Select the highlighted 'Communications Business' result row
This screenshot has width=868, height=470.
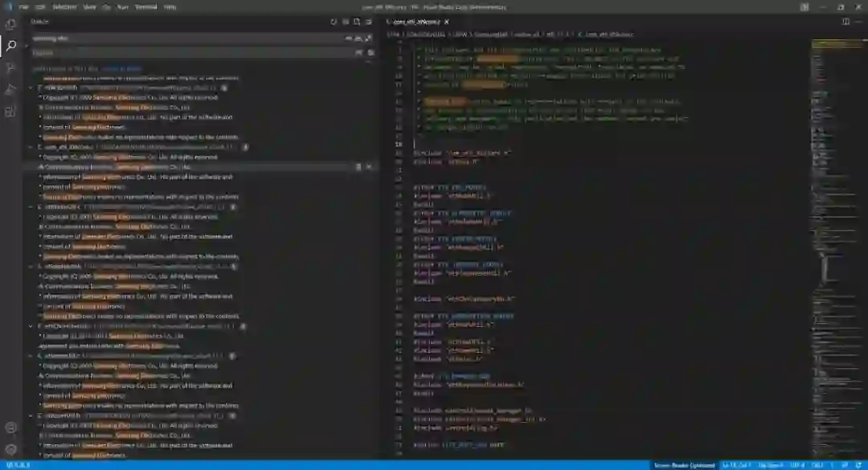coord(199,166)
